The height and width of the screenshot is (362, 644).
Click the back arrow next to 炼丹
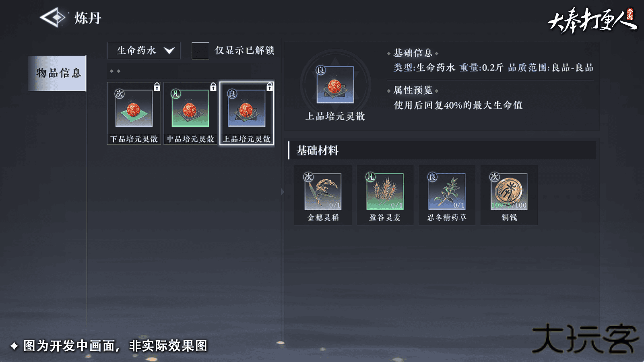(53, 17)
